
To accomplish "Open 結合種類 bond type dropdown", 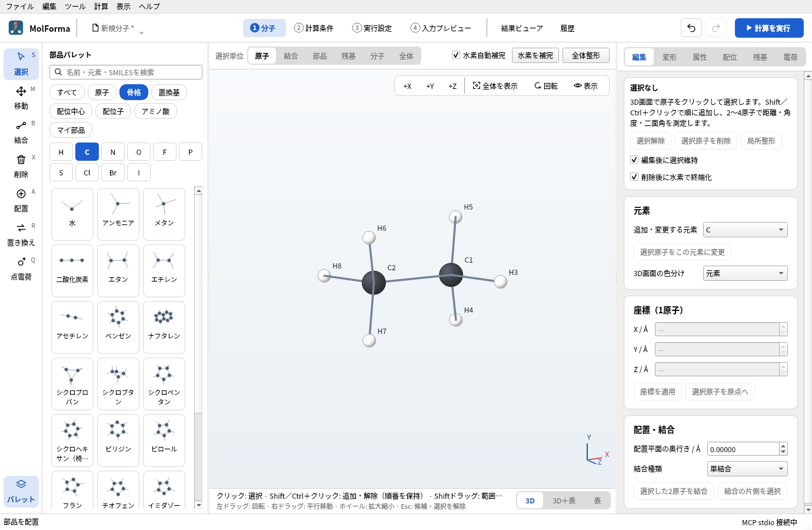I will 747,469.
